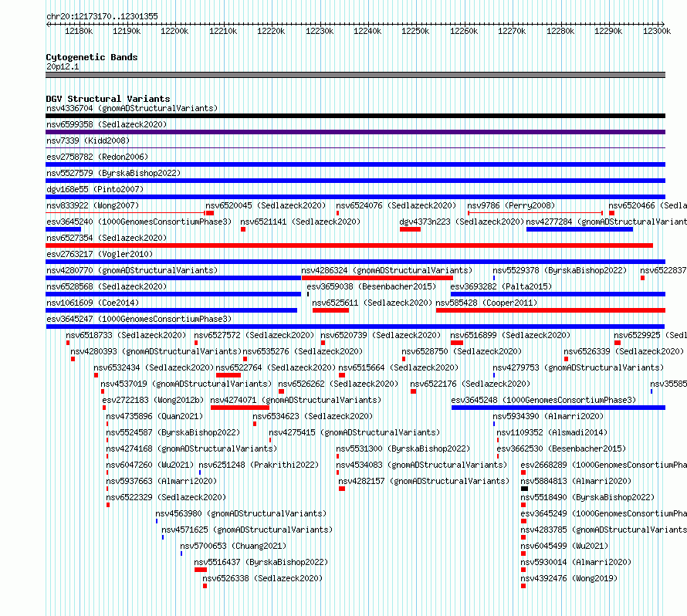
Task: Click the red nsv6522764 variant bar
Action: (228, 375)
